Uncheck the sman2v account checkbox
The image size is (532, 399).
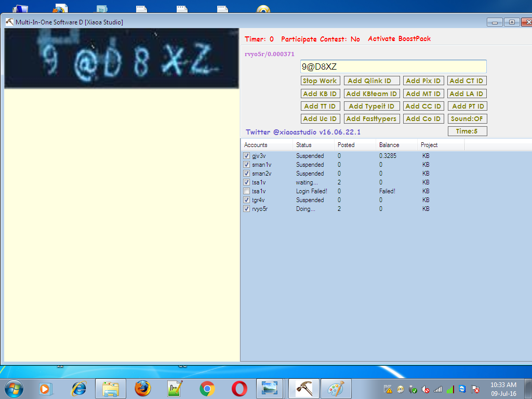click(247, 174)
